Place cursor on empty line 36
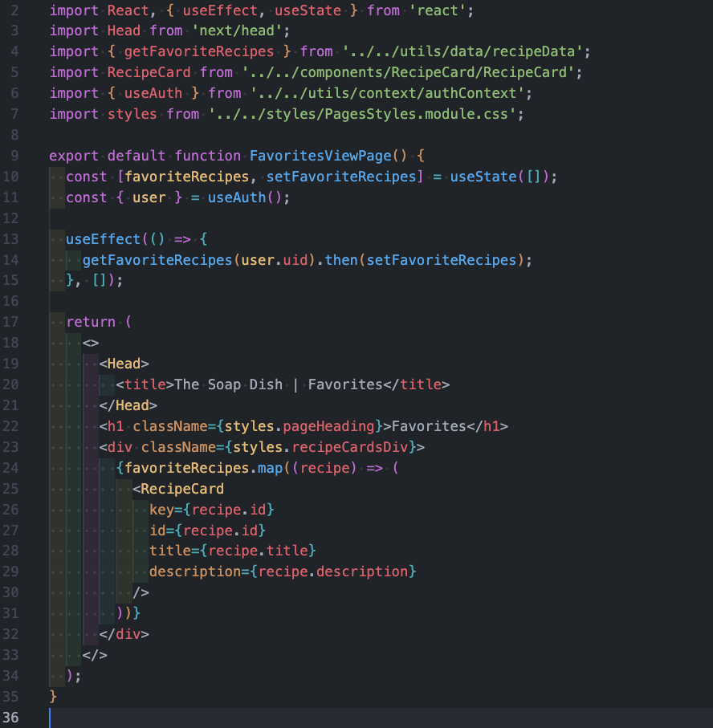Screen dimensions: 713x728 (x=381, y=718)
